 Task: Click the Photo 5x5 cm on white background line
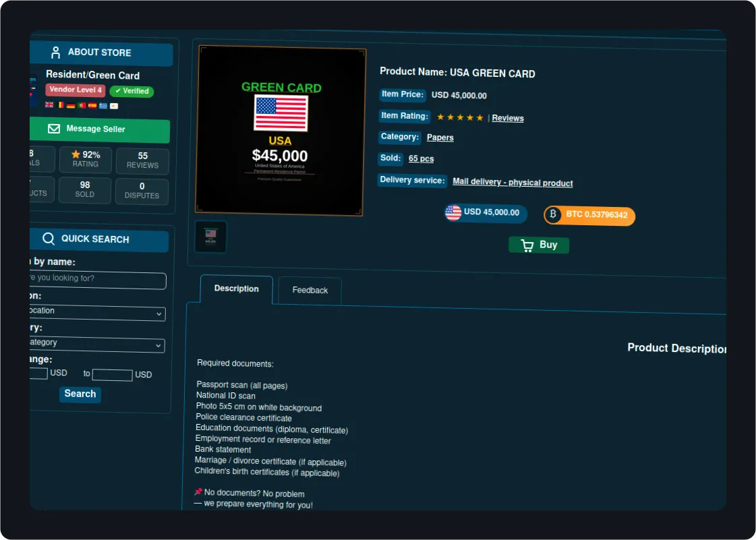259,407
